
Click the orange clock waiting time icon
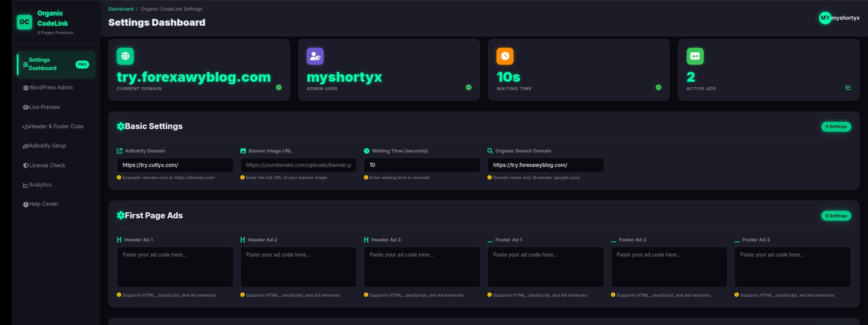505,56
